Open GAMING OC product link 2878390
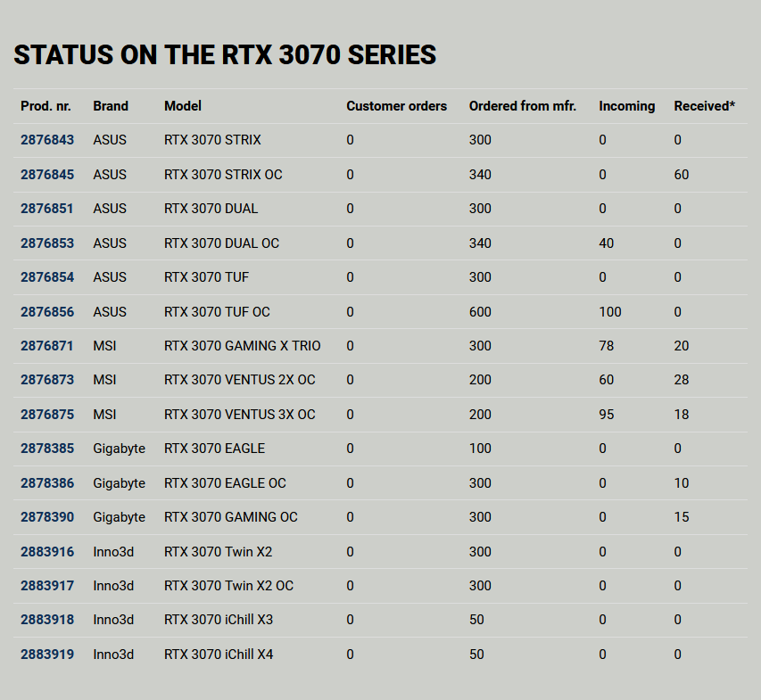Screen dimensions: 761x700 [x=47, y=517]
